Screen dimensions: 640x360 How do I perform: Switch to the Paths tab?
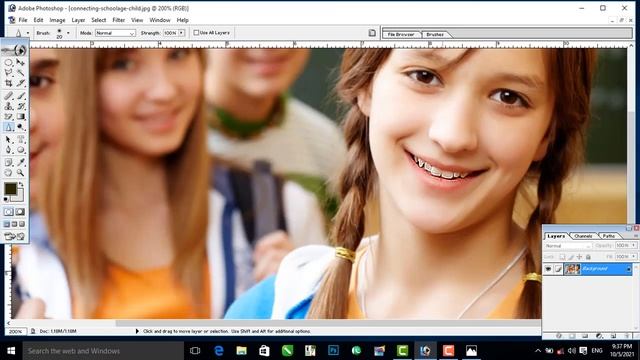coord(609,236)
